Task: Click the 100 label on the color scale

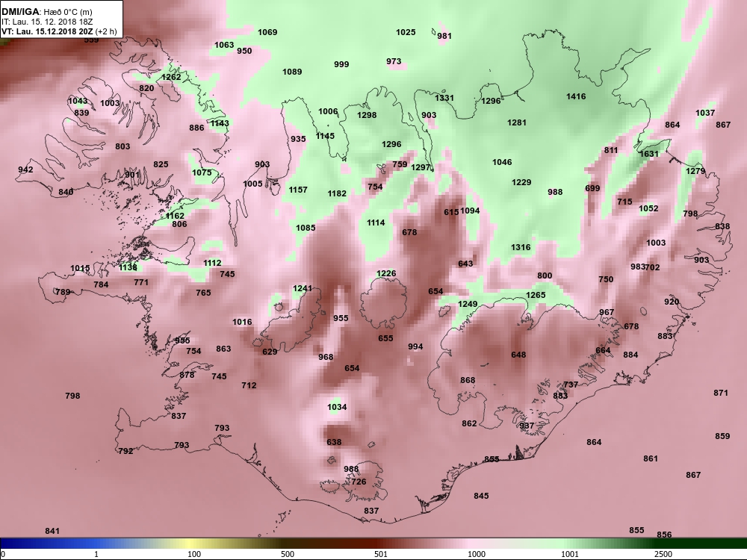Action: (194, 554)
